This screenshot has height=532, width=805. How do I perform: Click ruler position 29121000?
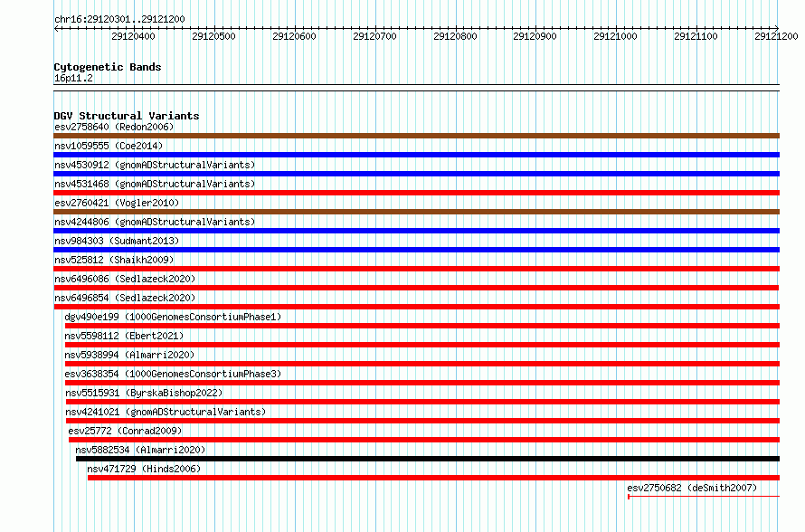click(615, 36)
